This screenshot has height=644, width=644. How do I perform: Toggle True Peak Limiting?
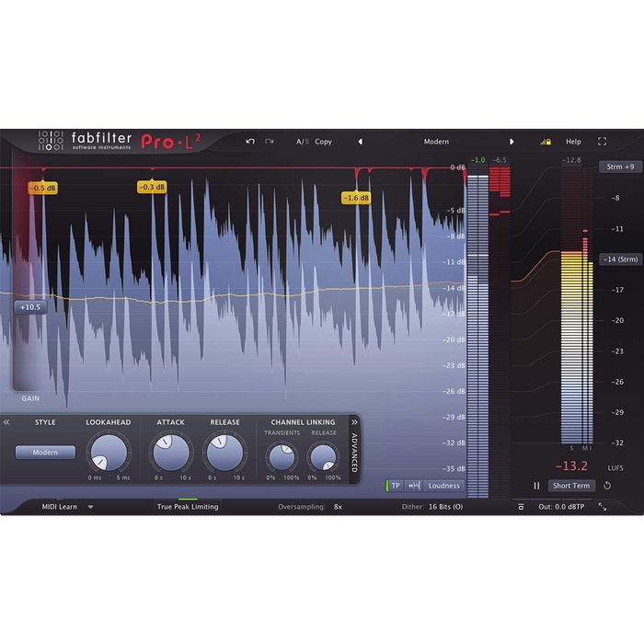(188, 507)
